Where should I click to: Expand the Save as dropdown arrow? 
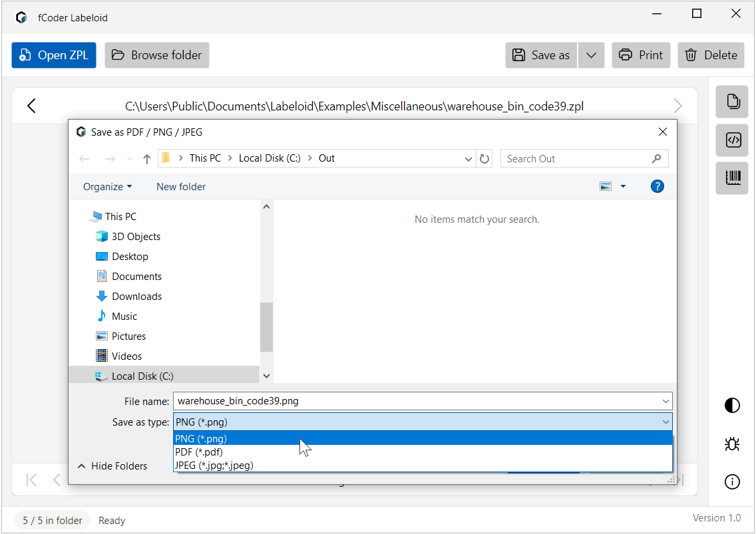click(x=591, y=55)
